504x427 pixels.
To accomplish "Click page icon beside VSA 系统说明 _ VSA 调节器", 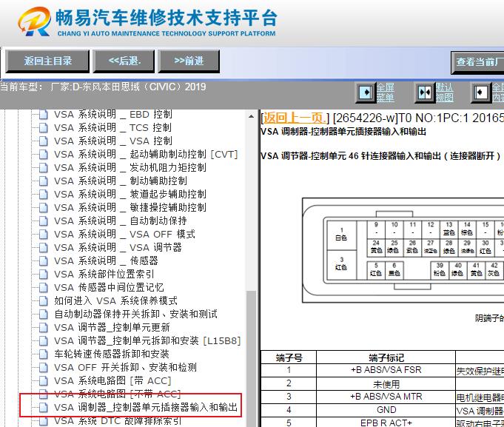I will 44,247.
